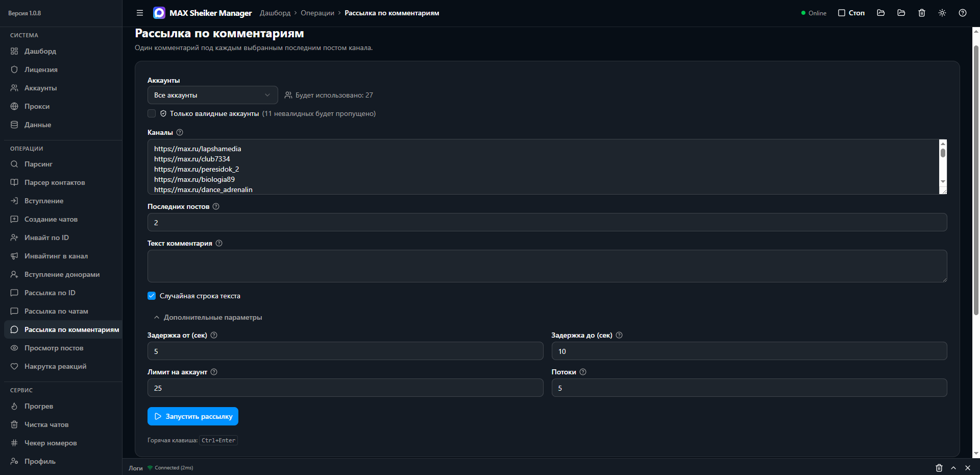Click the Стоп button in header

pyautogui.click(x=851, y=13)
